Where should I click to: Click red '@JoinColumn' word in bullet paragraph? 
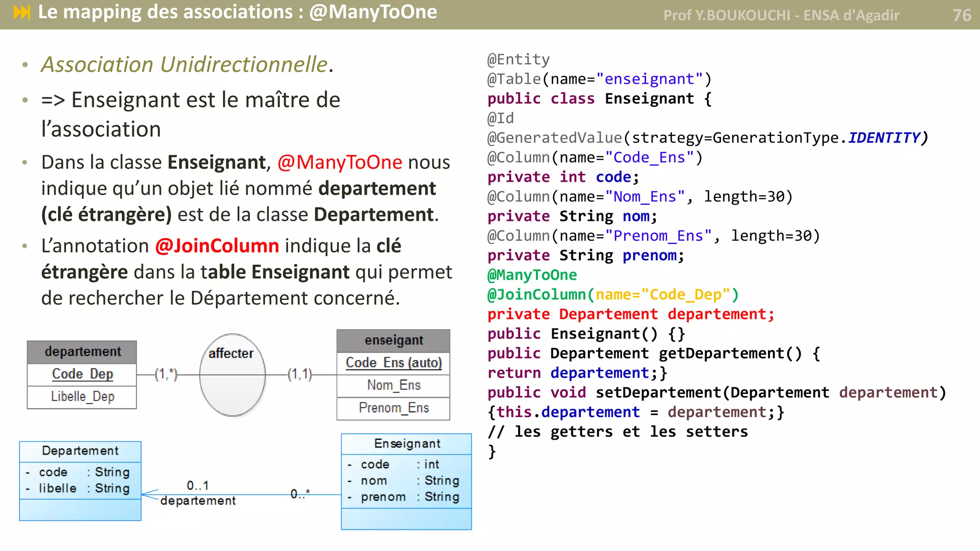(217, 246)
